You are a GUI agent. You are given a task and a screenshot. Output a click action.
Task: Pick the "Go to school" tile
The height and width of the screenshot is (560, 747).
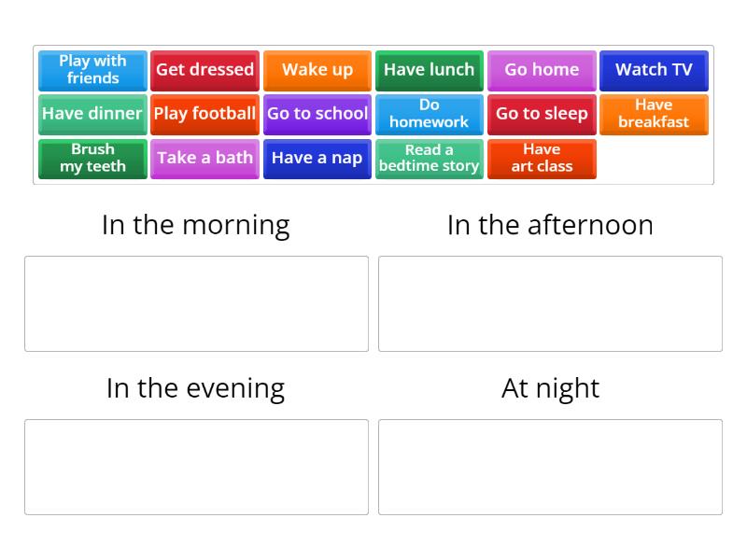click(x=317, y=114)
